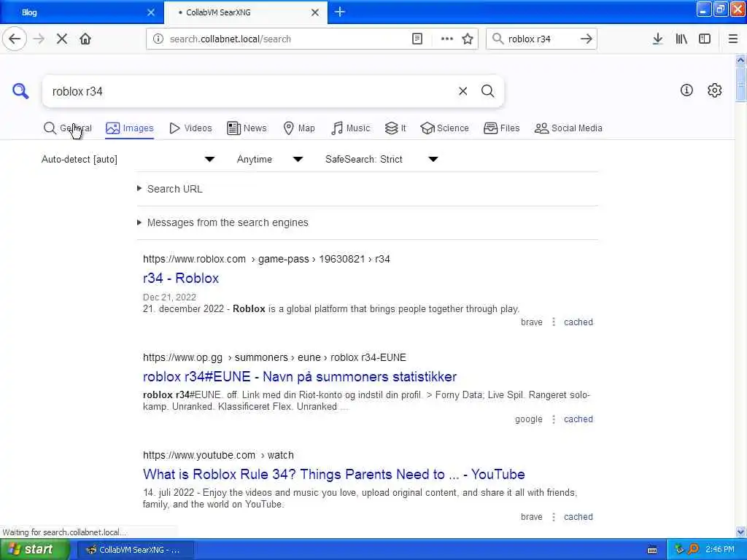Close the CollabVM SearXNG tab
747x560 pixels.
(315, 12)
